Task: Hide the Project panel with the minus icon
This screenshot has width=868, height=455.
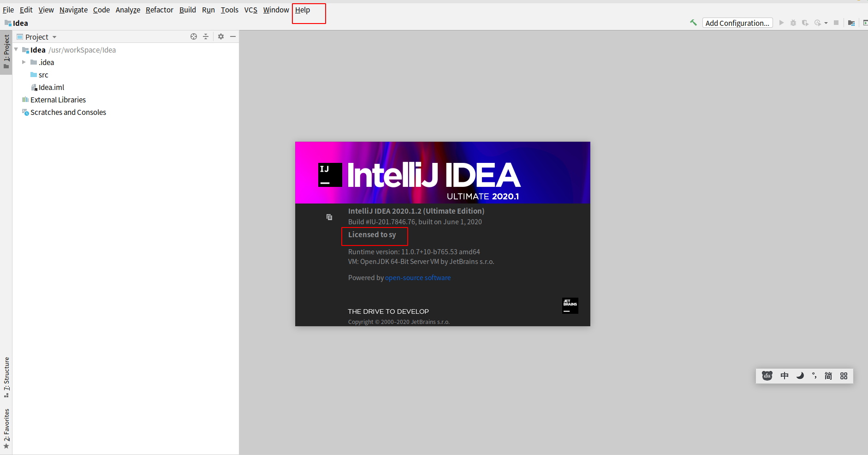Action: pos(233,36)
